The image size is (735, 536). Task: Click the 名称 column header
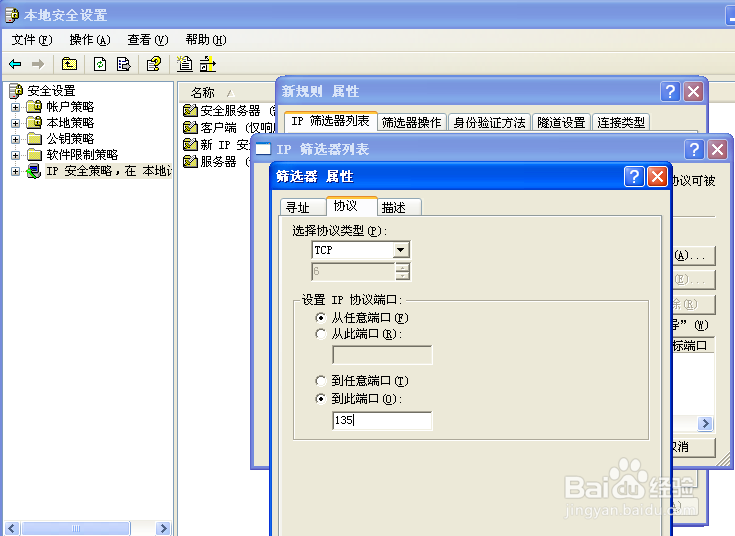(227, 92)
